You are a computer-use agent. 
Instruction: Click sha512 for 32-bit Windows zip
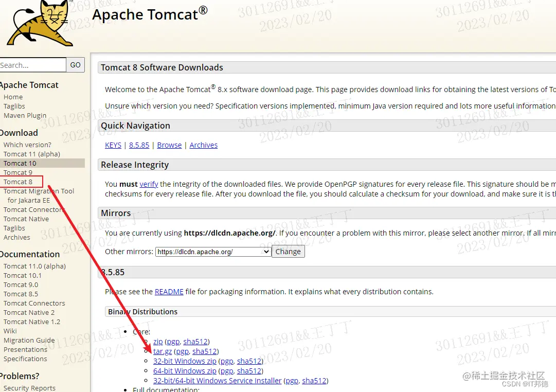[x=249, y=361]
